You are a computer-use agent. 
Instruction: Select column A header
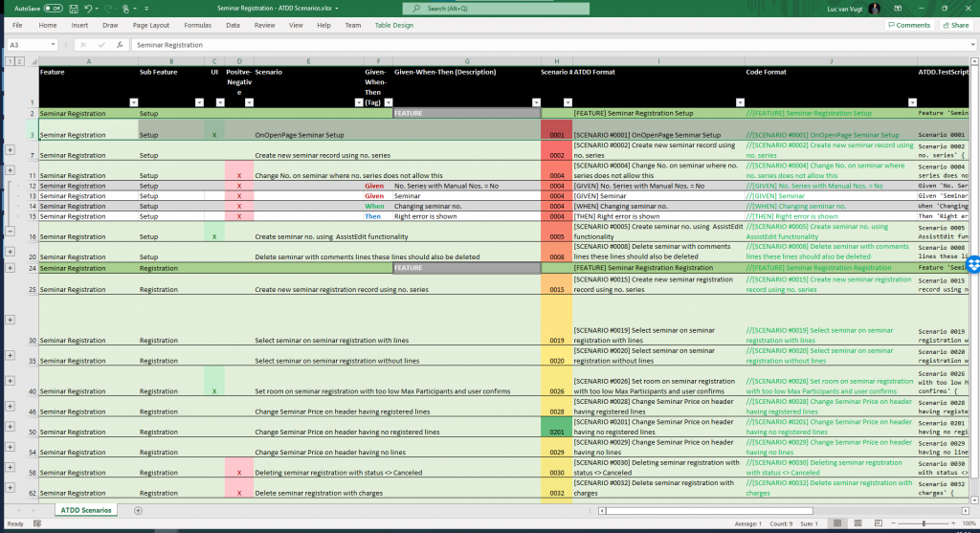click(x=88, y=61)
